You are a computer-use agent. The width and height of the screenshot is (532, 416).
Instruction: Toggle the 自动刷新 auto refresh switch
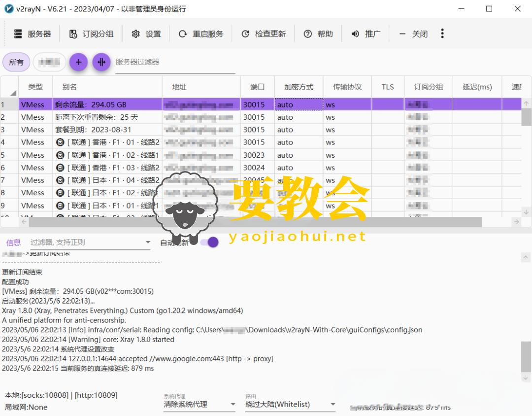[x=209, y=242]
